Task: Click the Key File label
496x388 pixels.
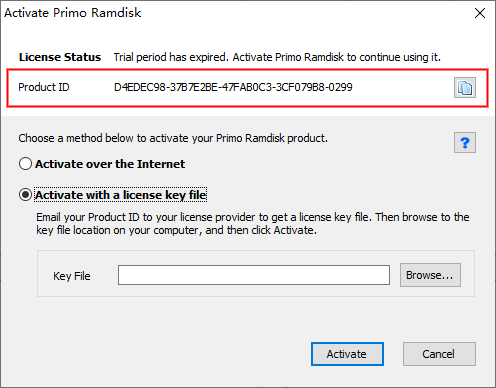Action: (x=72, y=276)
